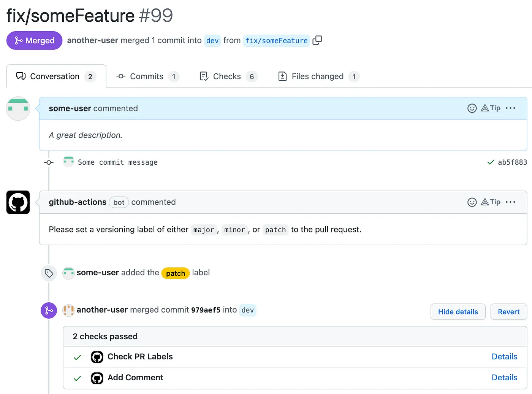Click green check status next to ab5f883
Image resolution: width=532 pixels, height=394 pixels.
pos(491,162)
